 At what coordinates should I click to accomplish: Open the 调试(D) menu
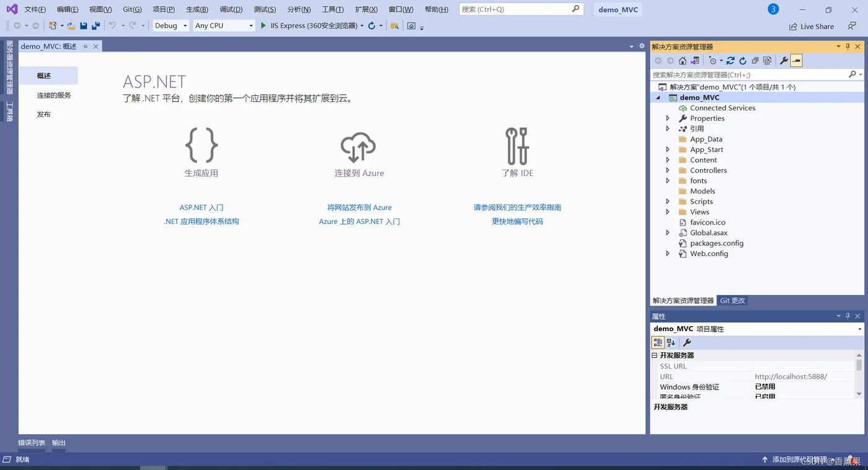tap(231, 9)
